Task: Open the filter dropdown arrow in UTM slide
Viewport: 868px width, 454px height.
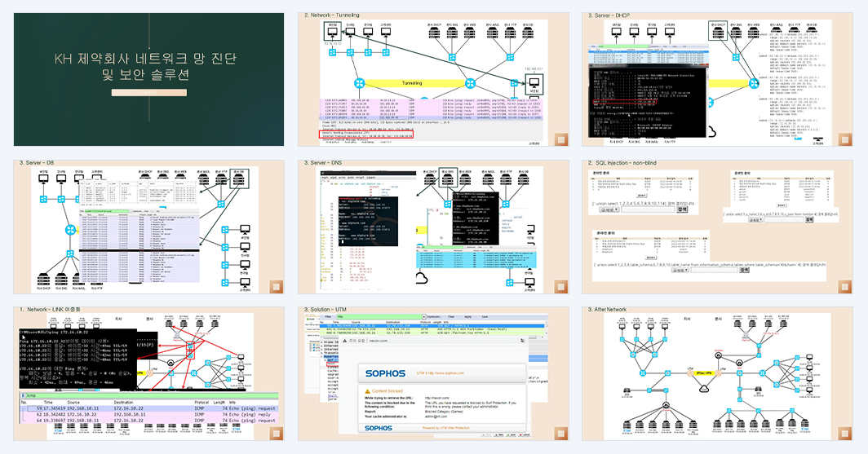Action: pyautogui.click(x=424, y=317)
